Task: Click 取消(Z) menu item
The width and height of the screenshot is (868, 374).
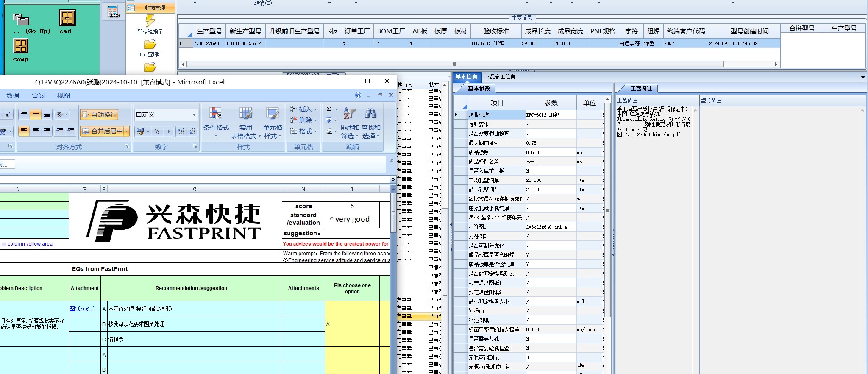Action: click(x=263, y=3)
